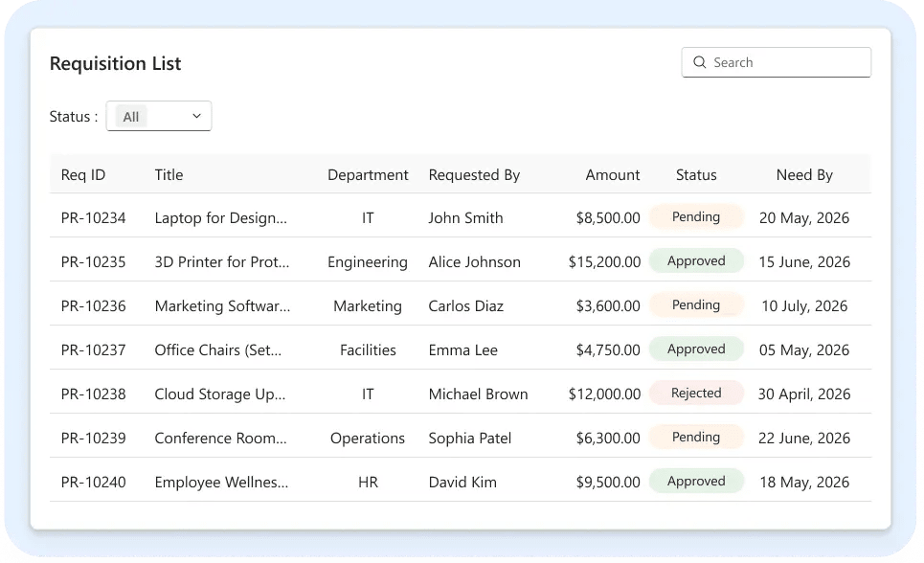Click the $9,500.00 amount

pyautogui.click(x=608, y=483)
